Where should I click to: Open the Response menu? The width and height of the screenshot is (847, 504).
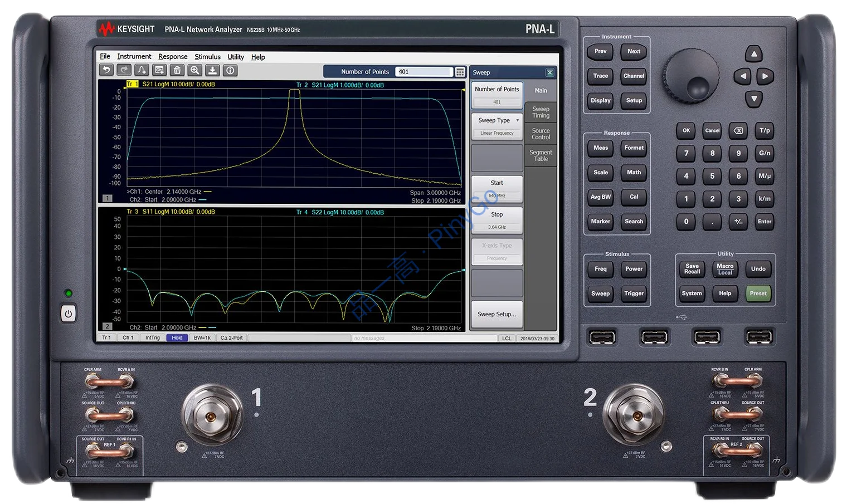[173, 56]
